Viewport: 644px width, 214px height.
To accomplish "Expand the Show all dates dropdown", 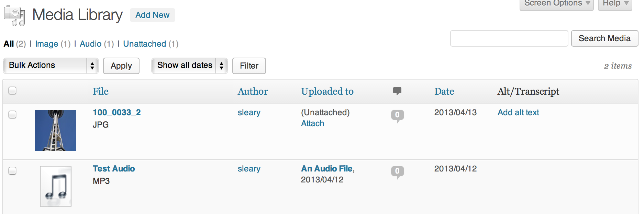I will click(190, 66).
